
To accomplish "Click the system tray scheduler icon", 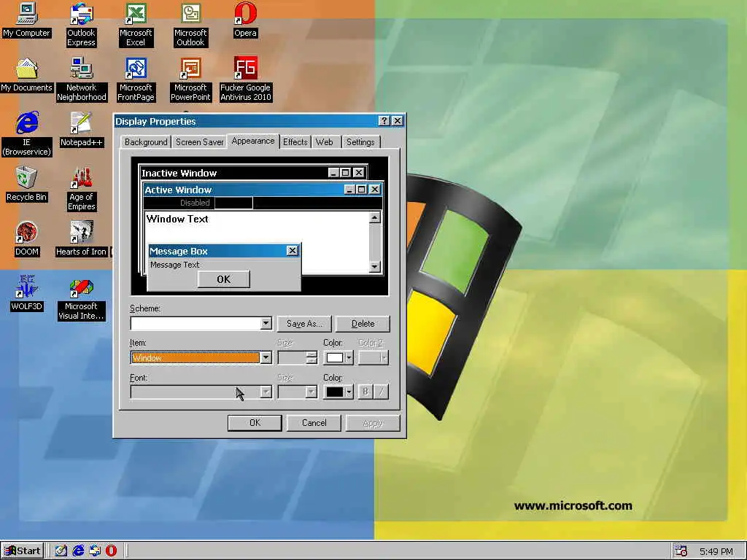I will coord(681,551).
